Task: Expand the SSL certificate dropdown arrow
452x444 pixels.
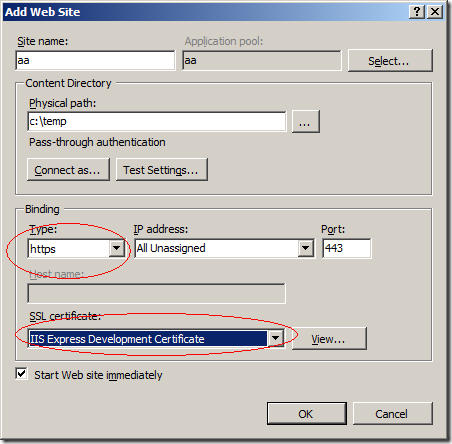Action: point(275,338)
